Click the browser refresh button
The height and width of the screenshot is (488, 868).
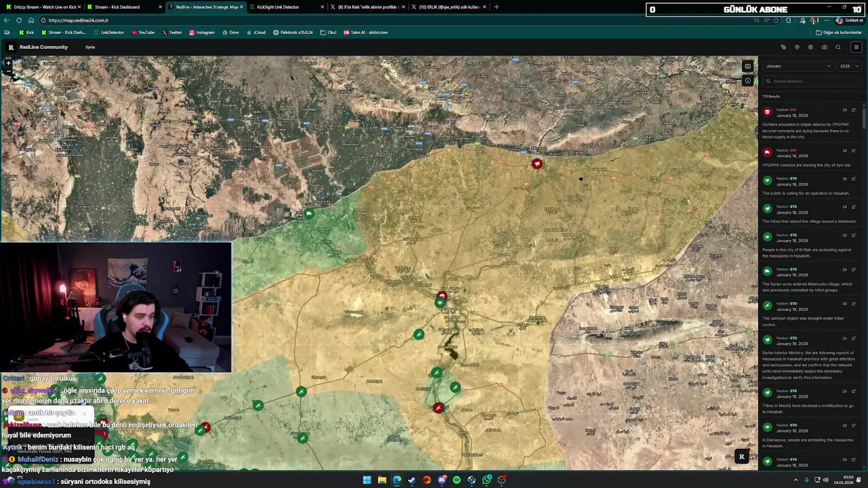[x=19, y=20]
